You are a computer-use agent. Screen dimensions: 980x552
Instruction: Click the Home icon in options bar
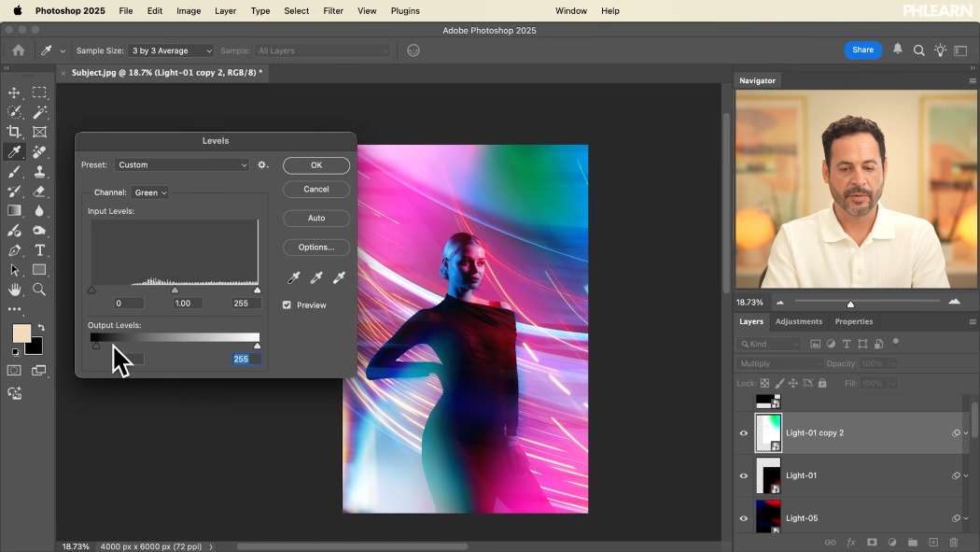[18, 50]
